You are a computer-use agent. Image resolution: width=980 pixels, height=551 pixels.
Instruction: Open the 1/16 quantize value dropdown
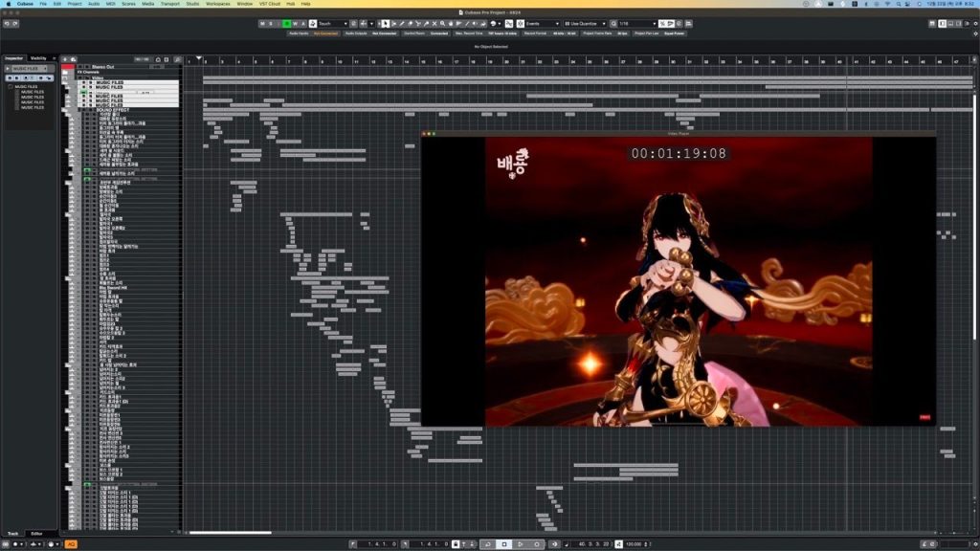point(637,24)
